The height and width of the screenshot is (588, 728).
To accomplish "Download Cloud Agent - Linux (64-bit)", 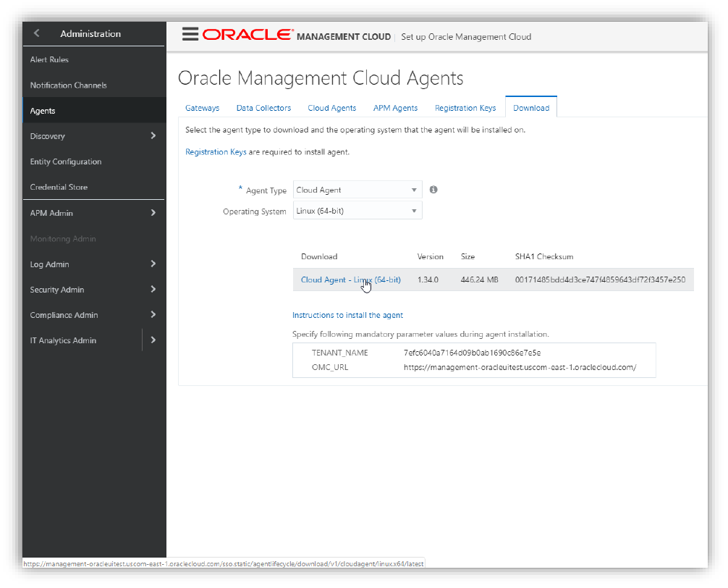I will point(350,280).
